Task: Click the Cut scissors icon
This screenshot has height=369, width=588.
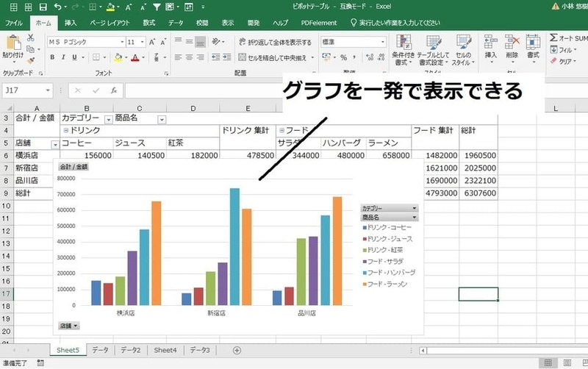Action: point(30,37)
